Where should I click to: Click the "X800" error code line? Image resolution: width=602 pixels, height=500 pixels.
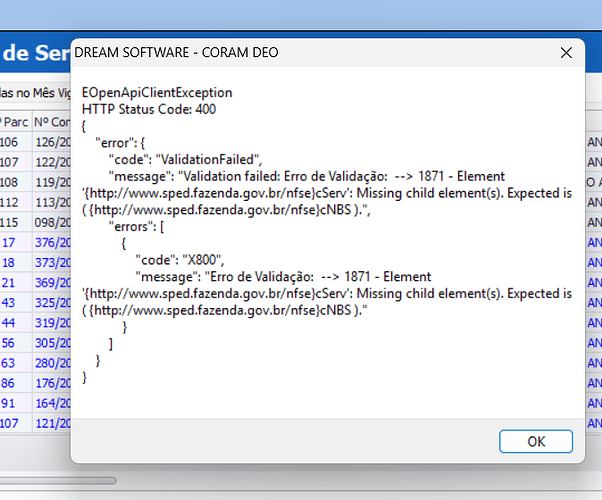pos(166,258)
